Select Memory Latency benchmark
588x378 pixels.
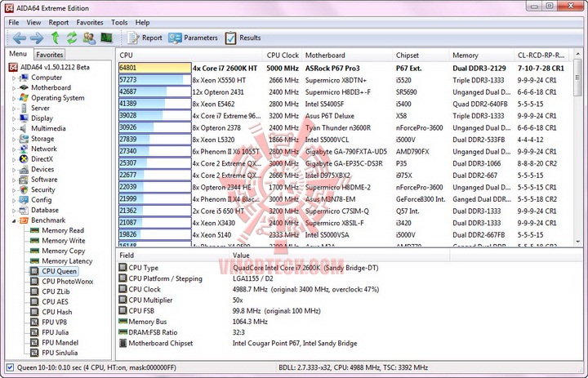click(67, 261)
